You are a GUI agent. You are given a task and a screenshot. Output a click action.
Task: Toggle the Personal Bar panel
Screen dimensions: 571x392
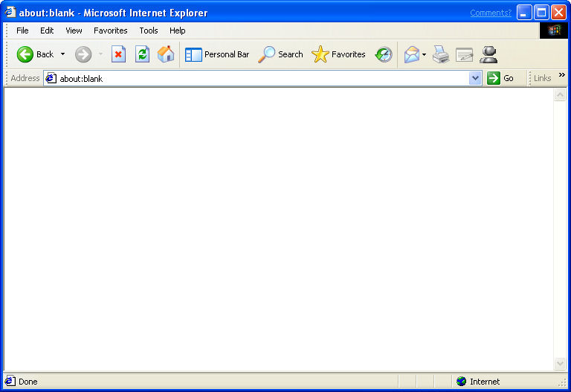217,54
